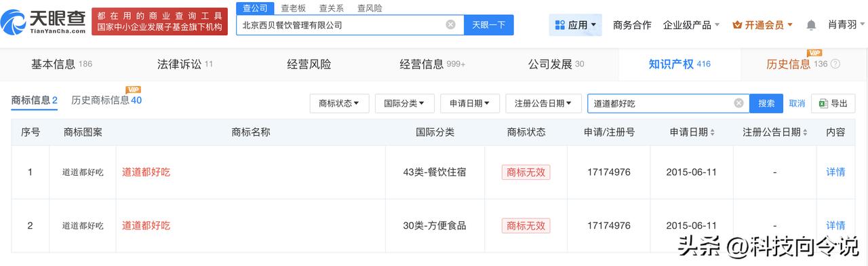Click the 商标名称 column header
The height and width of the screenshot is (266, 868).
251,132
